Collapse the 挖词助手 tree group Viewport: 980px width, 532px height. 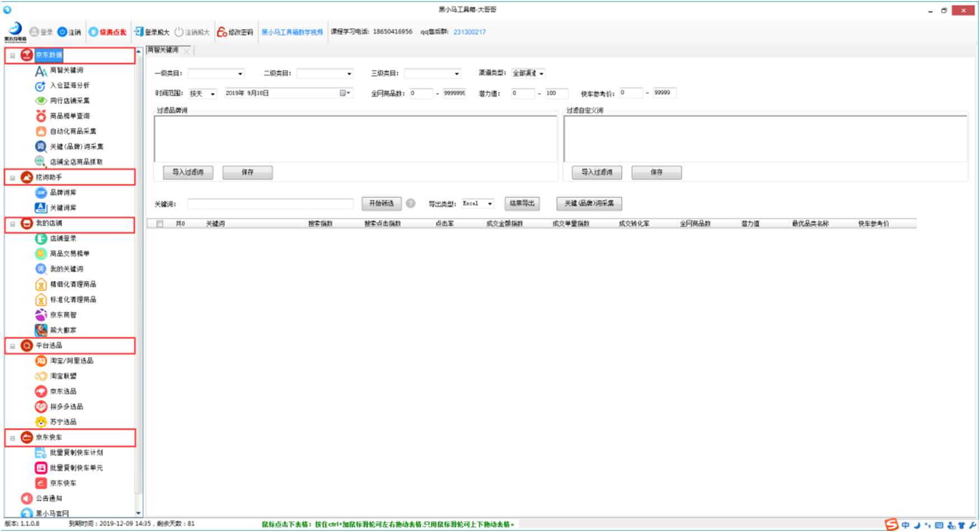tap(12, 178)
